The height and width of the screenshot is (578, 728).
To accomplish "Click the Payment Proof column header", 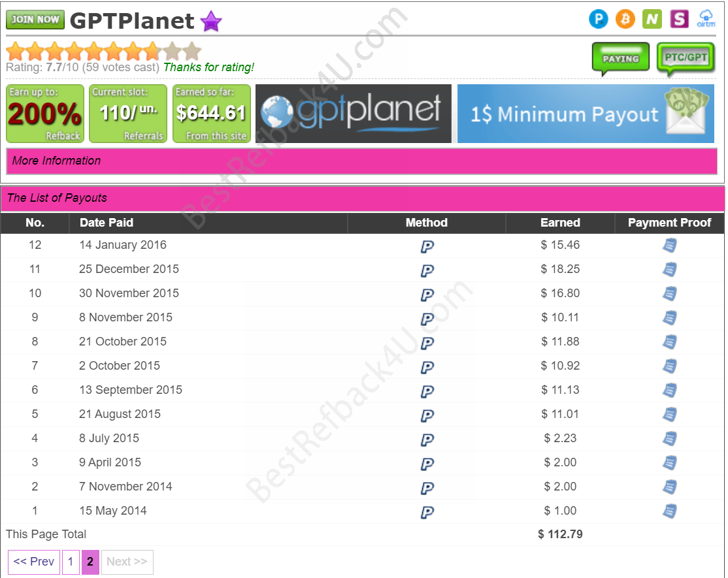I will point(669,223).
